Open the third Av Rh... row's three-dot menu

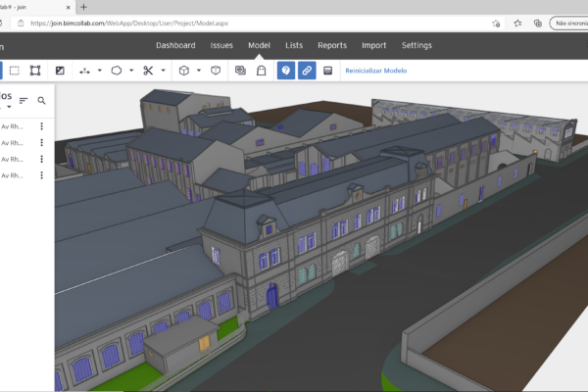[41, 159]
